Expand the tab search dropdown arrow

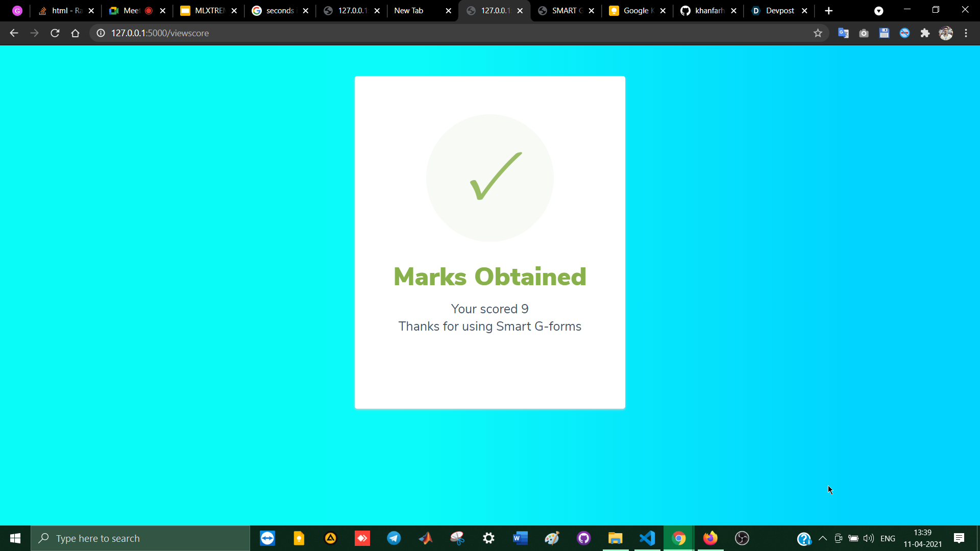coord(878,11)
